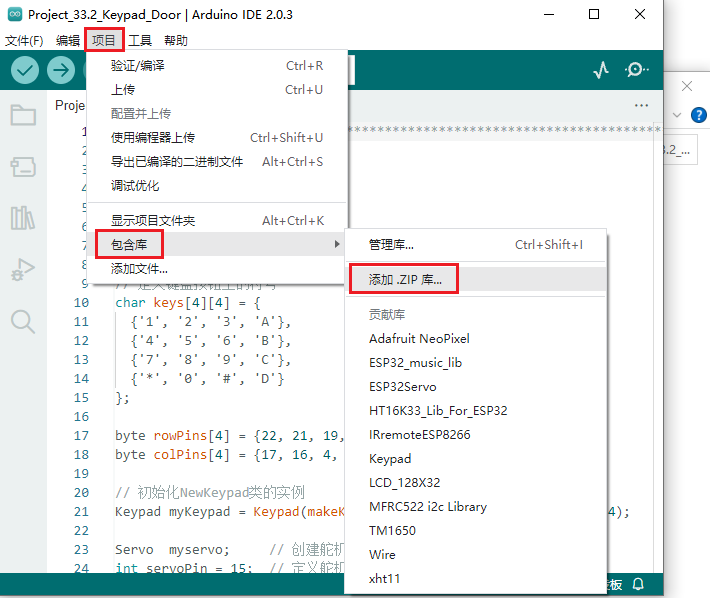
Task: Open the Boards Manager sidebar icon
Action: [23, 166]
